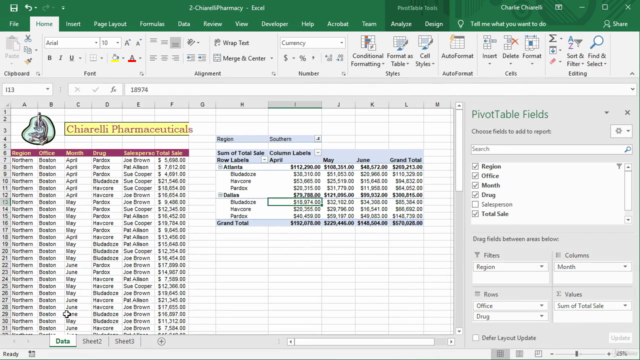Open Office field dropdown in Rows area
The width and height of the screenshot is (640, 360).
click(542, 306)
